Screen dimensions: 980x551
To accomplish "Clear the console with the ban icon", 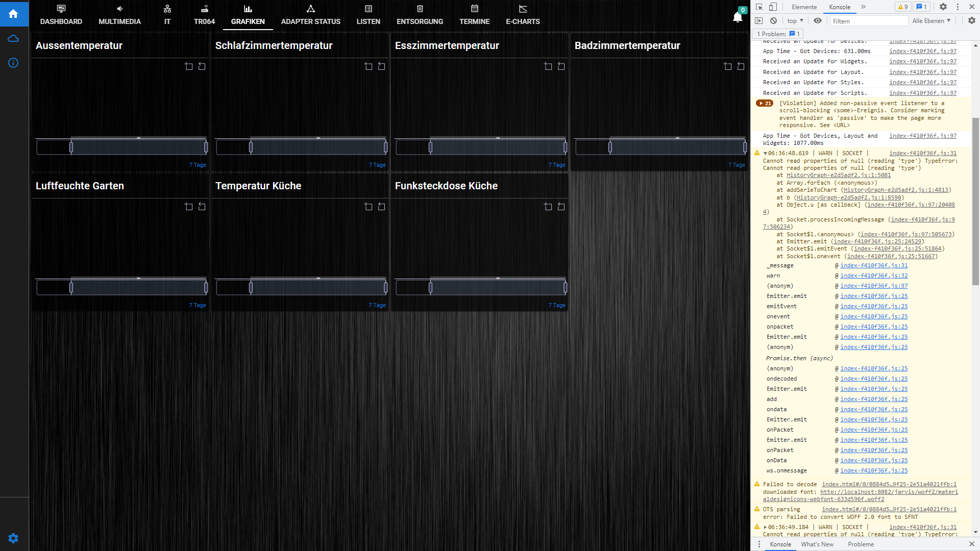I will coord(774,21).
